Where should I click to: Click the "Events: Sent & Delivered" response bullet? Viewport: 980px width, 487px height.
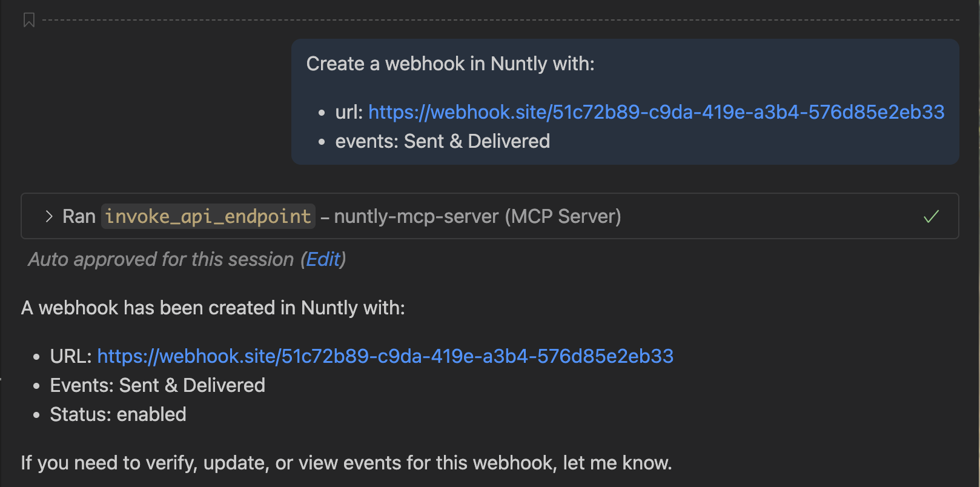[x=157, y=385]
